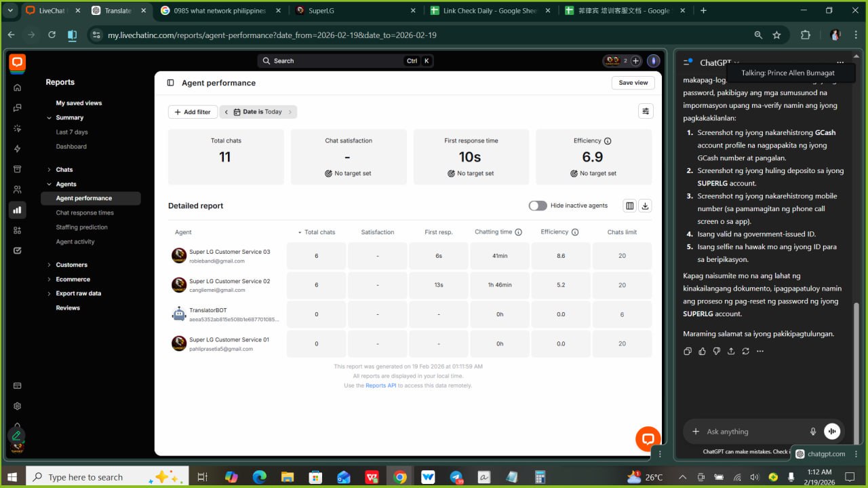Click thumbs up on ChatGPT response
This screenshot has height=488, width=868.
point(702,351)
